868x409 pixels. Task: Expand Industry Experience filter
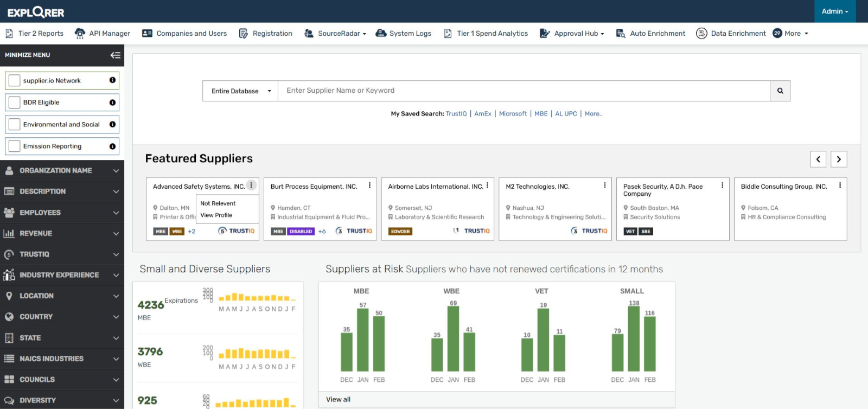(x=62, y=275)
